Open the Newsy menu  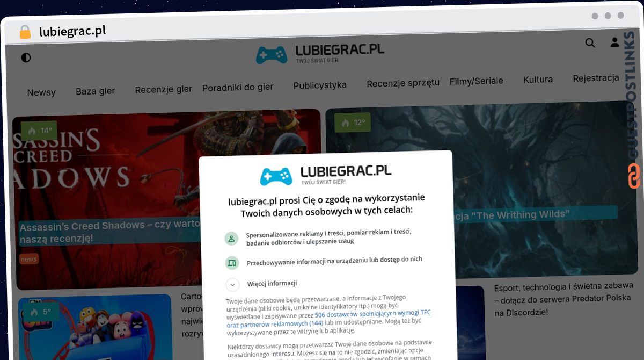click(x=41, y=92)
